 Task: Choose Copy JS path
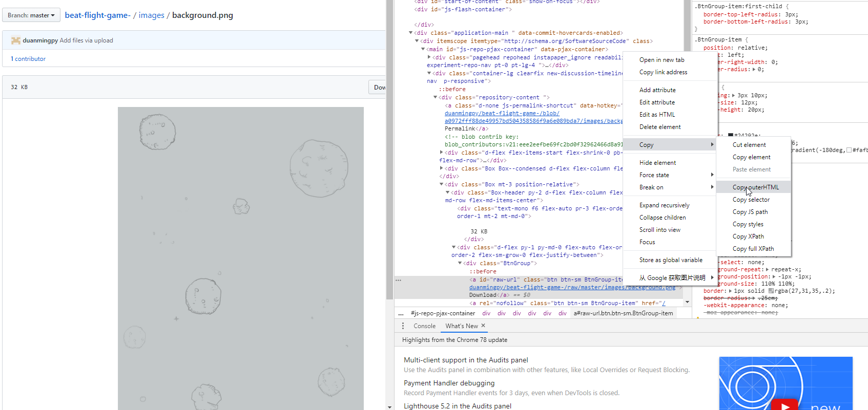point(753,212)
